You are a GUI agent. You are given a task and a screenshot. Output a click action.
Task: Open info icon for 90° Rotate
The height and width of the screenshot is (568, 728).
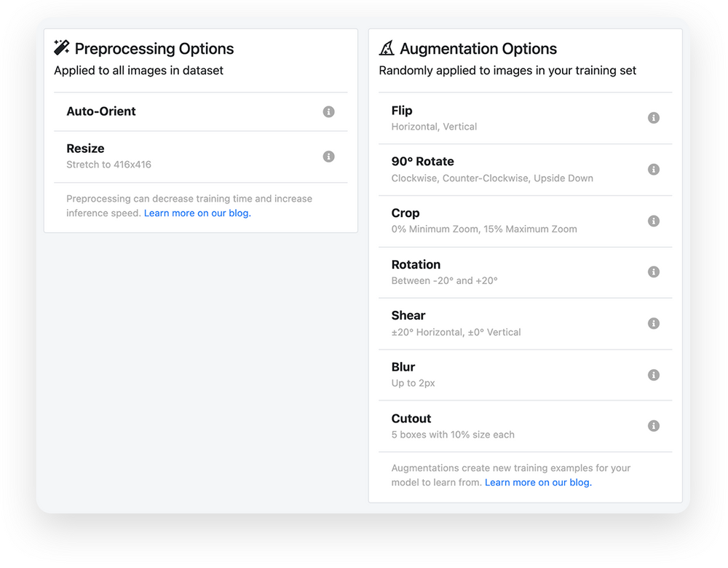tap(654, 170)
